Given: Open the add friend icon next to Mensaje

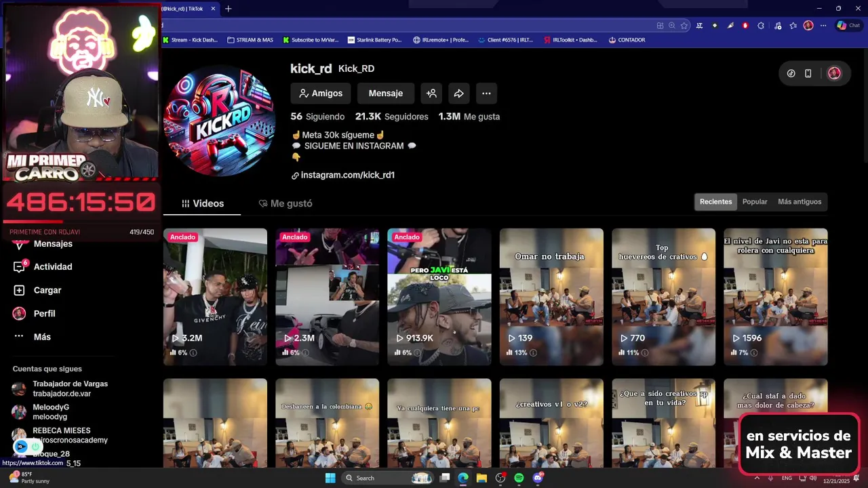Looking at the screenshot, I should (431, 94).
